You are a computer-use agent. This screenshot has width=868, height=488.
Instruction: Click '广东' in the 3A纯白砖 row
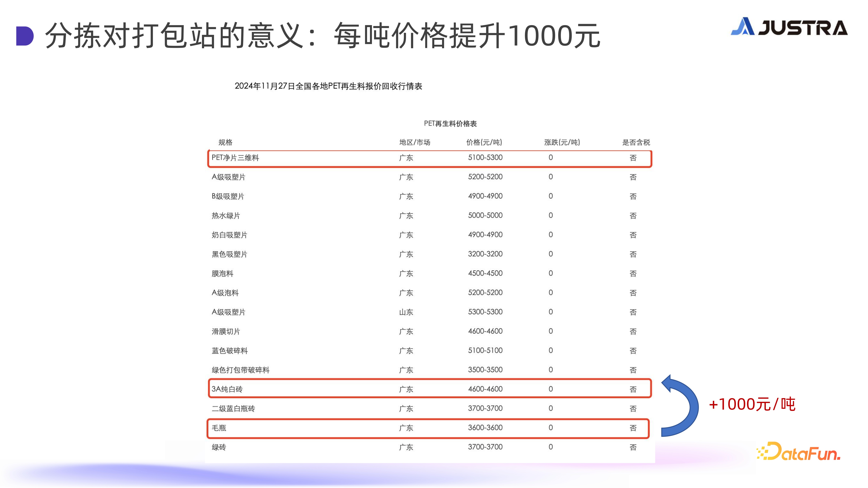pos(406,389)
